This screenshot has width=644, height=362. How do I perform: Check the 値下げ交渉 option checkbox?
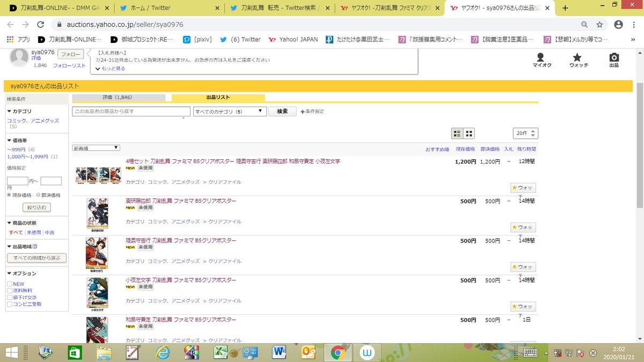(x=10, y=297)
